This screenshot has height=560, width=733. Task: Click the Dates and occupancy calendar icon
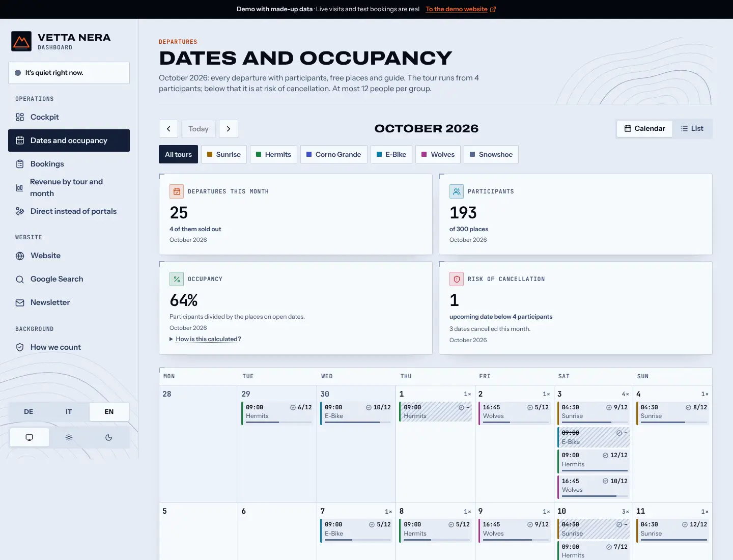[20, 141]
